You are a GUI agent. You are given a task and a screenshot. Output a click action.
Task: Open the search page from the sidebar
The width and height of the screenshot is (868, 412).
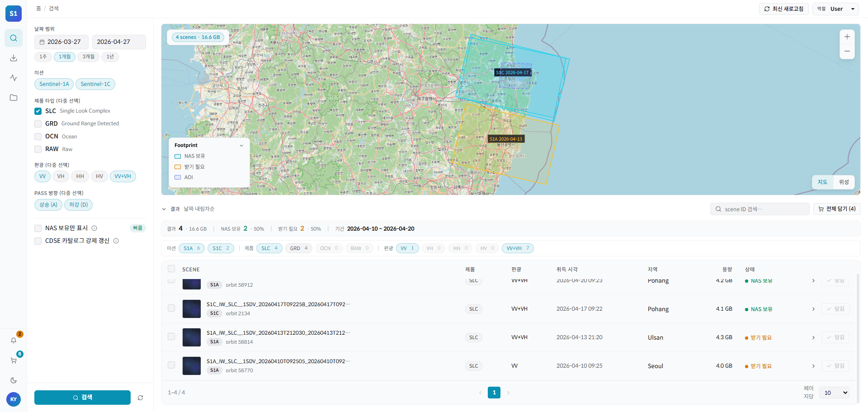tap(14, 38)
